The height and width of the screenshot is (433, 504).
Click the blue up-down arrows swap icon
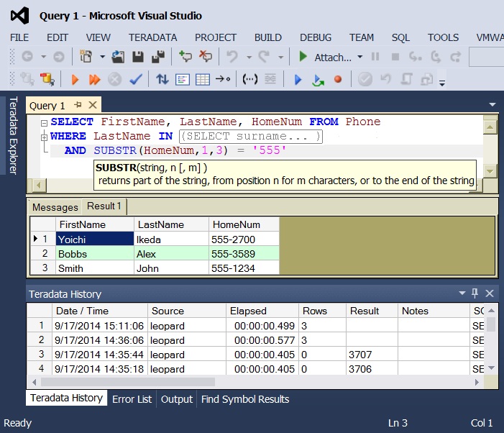coord(162,79)
